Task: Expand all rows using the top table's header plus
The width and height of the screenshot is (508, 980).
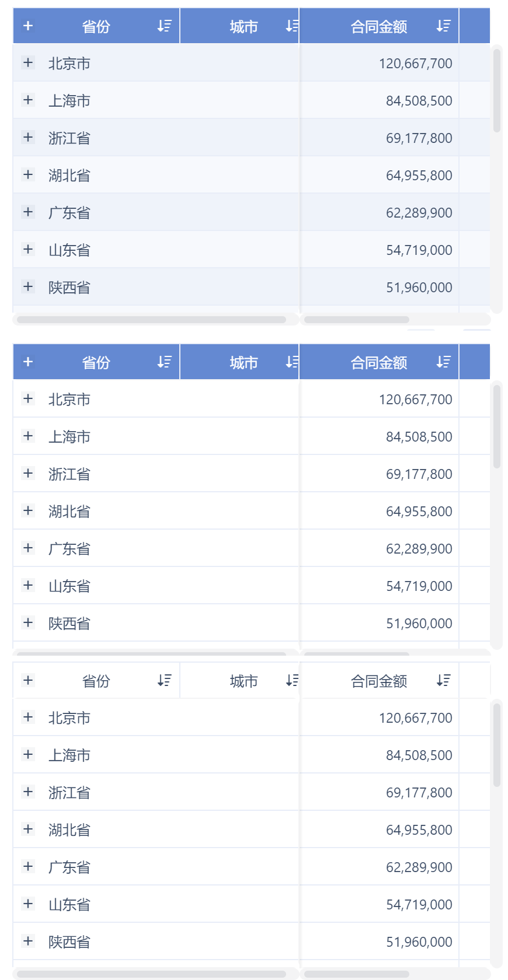Action: tap(28, 26)
